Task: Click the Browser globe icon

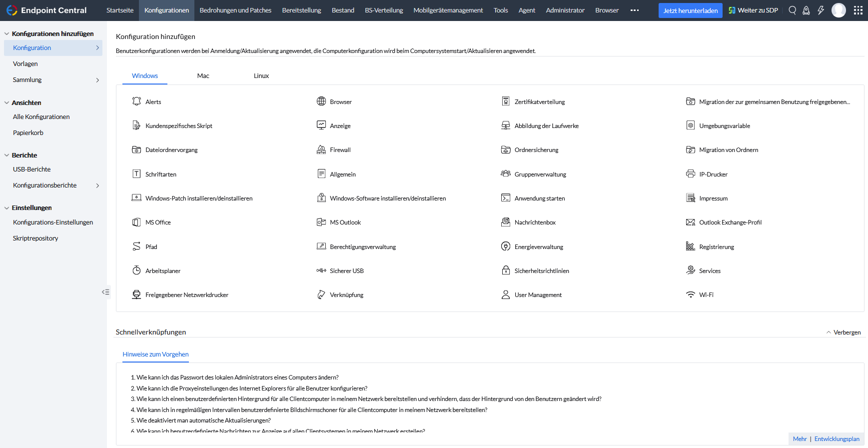Action: 321,101
